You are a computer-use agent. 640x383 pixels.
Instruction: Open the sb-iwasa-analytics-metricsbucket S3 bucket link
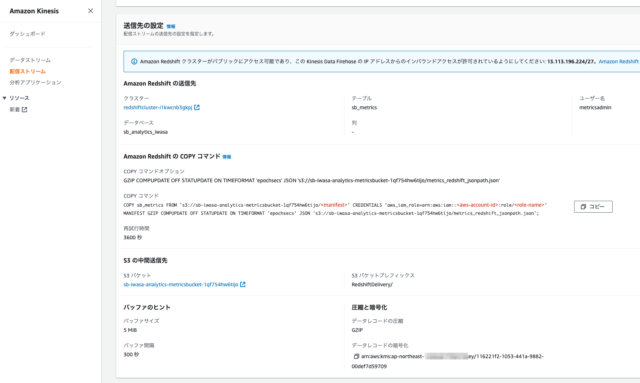pyautogui.click(x=180, y=284)
